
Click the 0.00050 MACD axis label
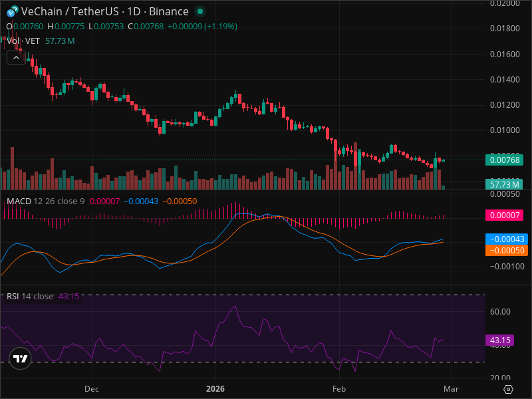coord(505,194)
